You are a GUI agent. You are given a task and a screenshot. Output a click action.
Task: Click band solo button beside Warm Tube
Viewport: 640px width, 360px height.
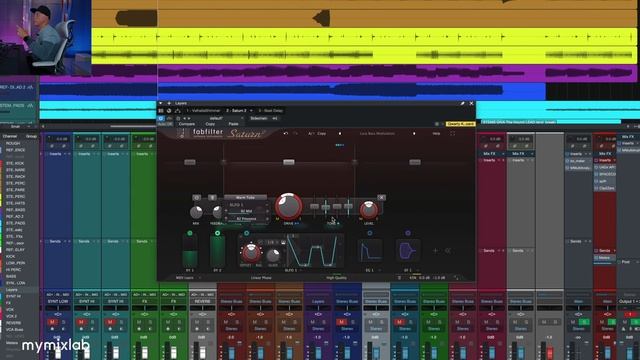coord(212,198)
